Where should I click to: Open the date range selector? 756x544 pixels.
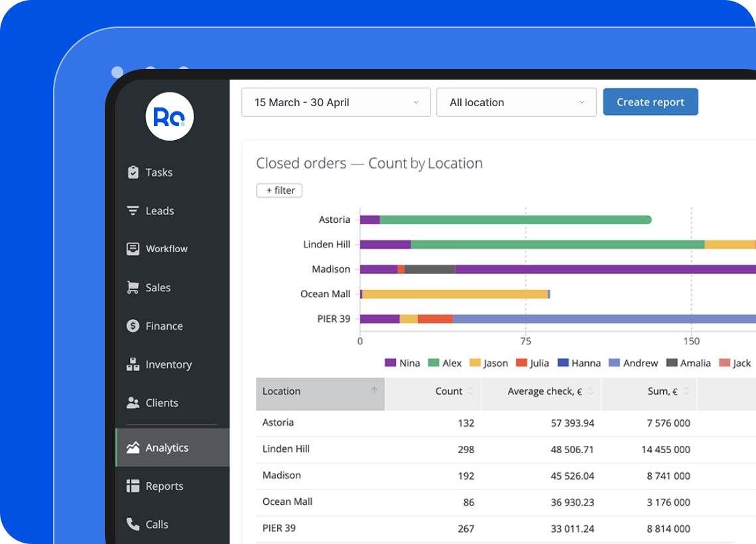(x=336, y=102)
